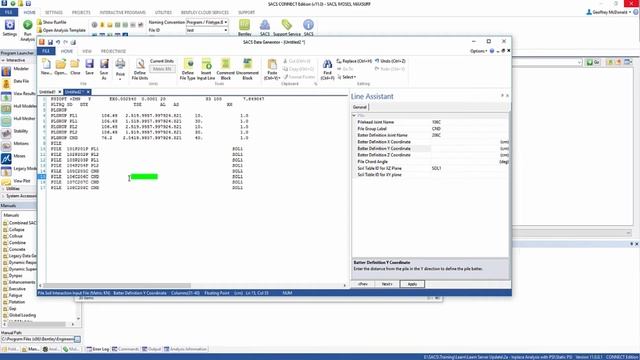Switch to the Untitled1 document tab
The width and height of the screenshot is (640, 360).
47,92
